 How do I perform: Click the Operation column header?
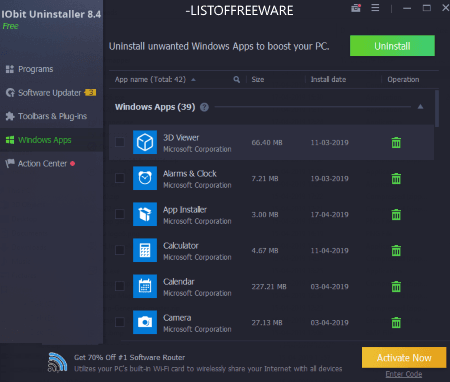tap(403, 80)
